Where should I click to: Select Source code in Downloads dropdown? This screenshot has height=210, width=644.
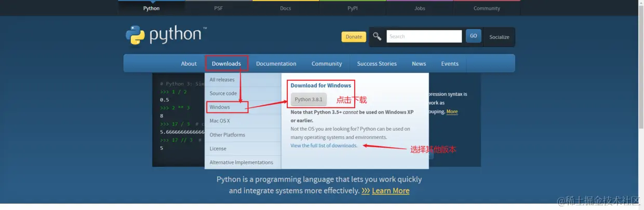tap(243, 93)
